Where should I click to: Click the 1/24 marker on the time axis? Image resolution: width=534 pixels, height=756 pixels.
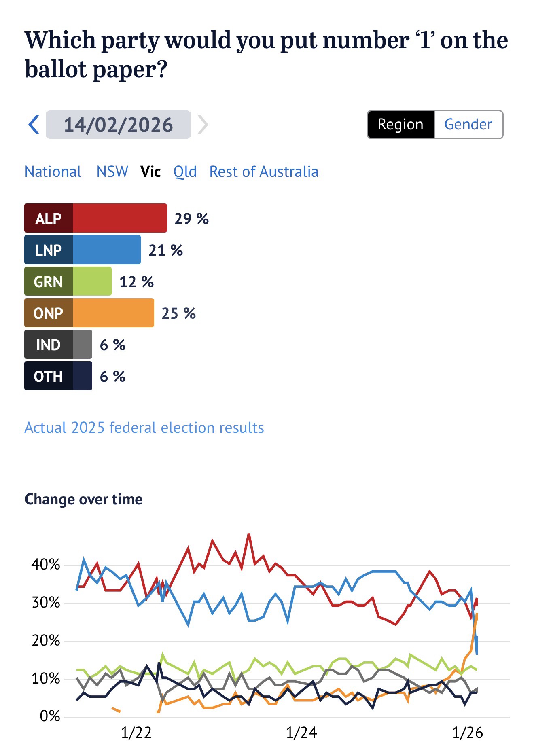coord(301,733)
